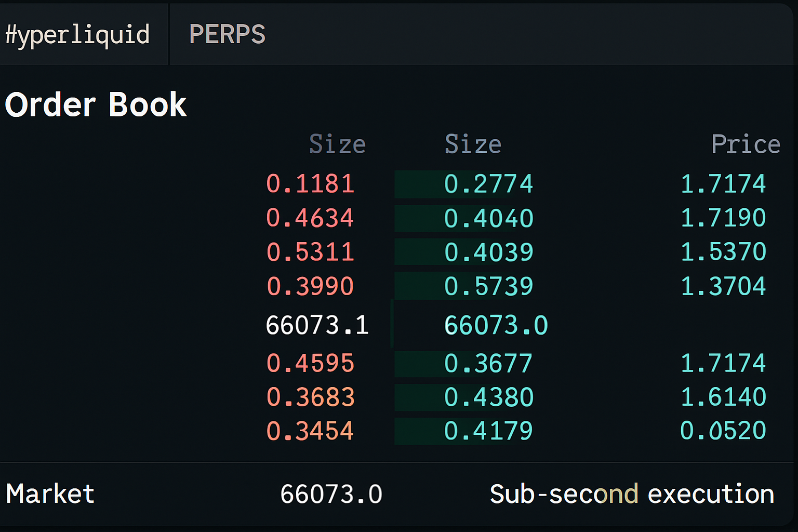Click the red 0.4634 size entry
The width and height of the screenshot is (798, 532).
(310, 218)
